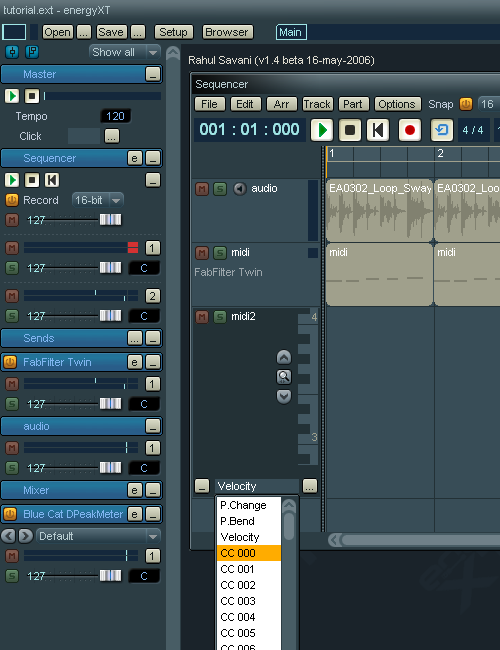
Task: Open the Arr menu
Action: tap(282, 104)
